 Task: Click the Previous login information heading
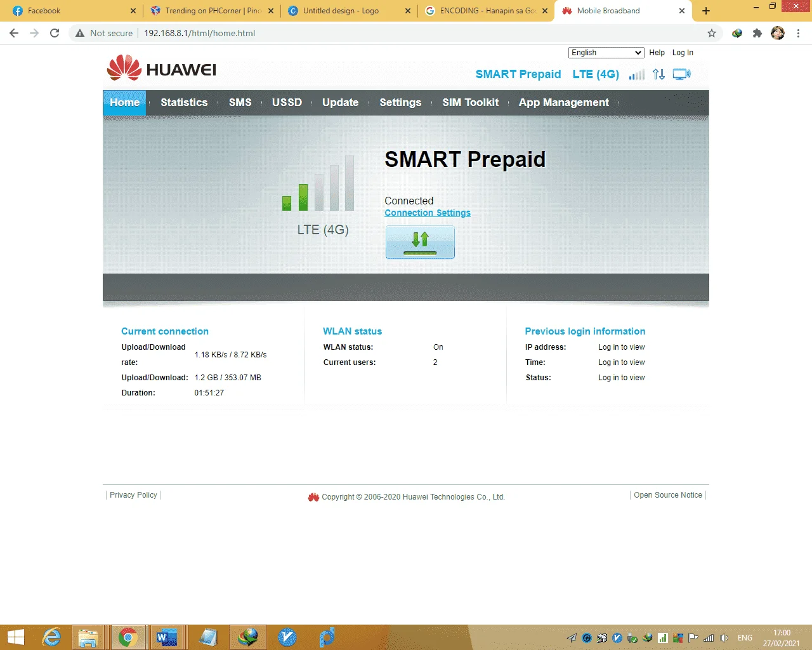coord(585,331)
